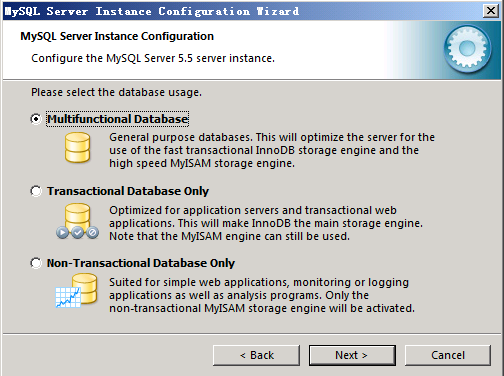
Task: Click the Multifunctional Database label text
Action: [117, 119]
